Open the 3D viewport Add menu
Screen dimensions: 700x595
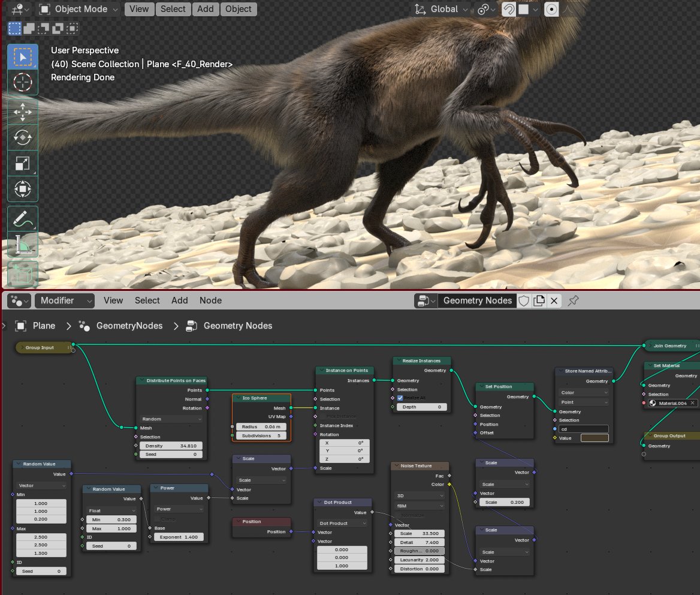(206, 9)
